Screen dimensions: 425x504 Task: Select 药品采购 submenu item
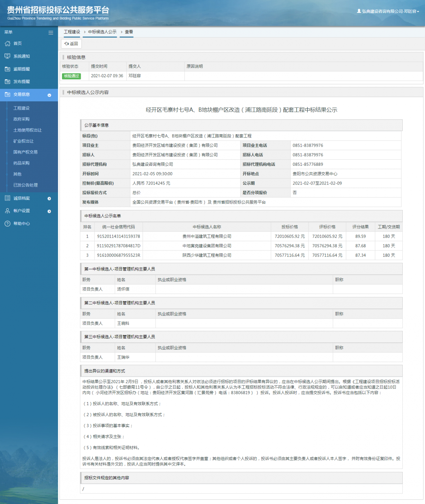22,163
